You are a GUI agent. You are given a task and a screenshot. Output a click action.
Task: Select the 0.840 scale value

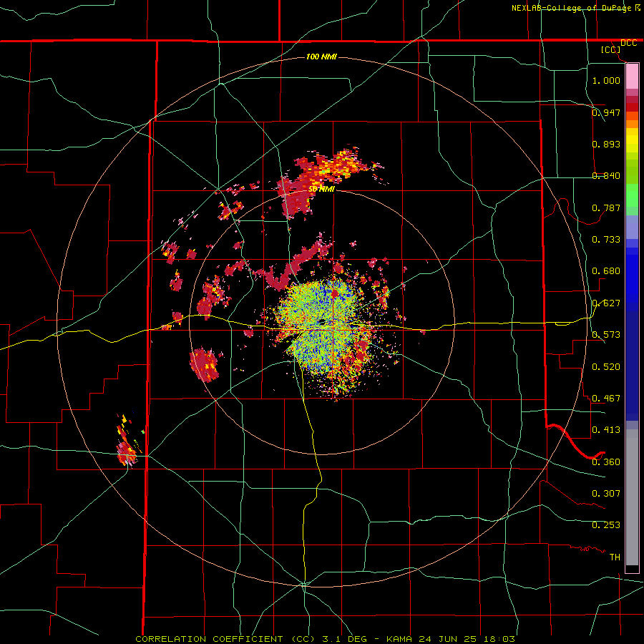tap(606, 176)
